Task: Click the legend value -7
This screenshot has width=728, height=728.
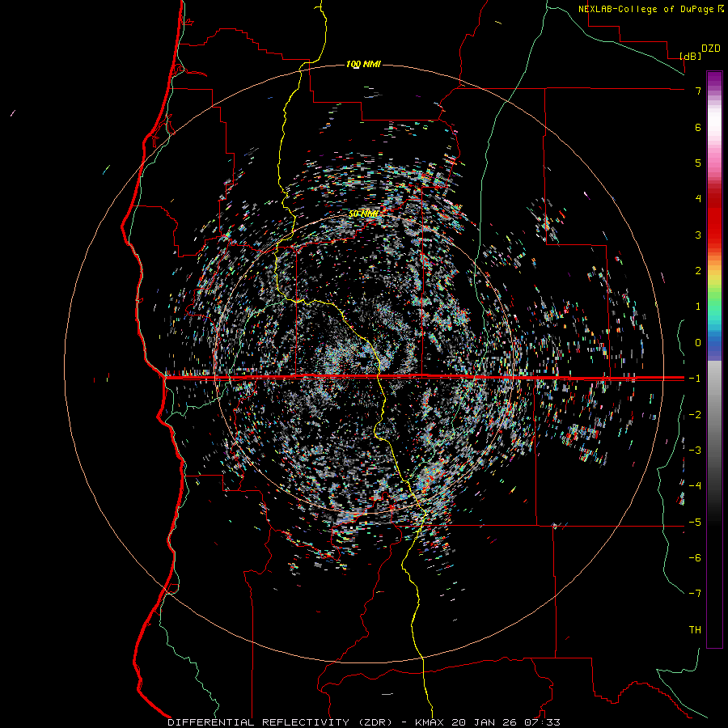Action: tap(695, 594)
